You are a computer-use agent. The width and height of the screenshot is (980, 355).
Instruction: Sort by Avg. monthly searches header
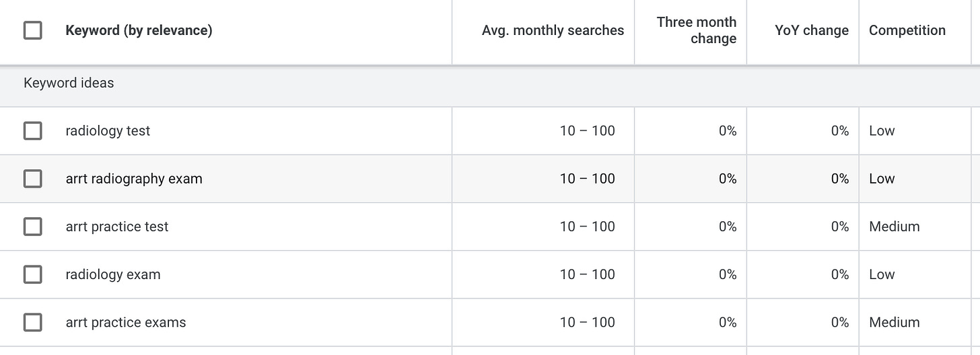553,30
